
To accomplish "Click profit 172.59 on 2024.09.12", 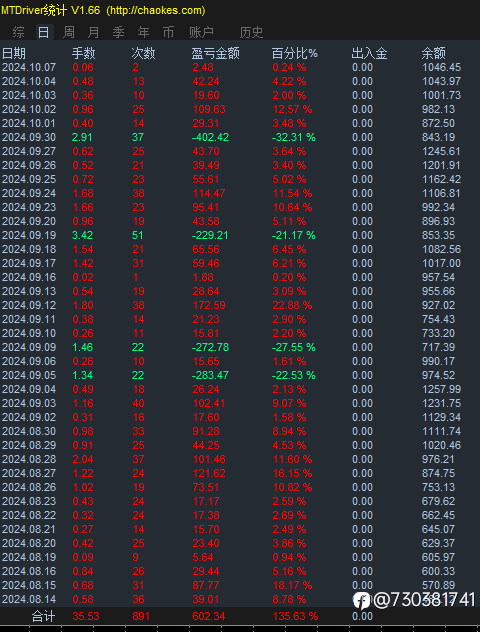I will click(x=209, y=305).
